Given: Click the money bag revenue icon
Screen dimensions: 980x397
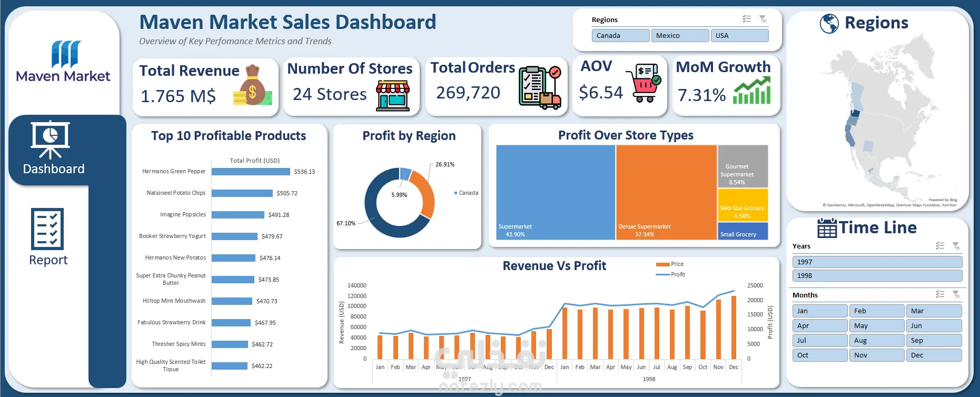Looking at the screenshot, I should [252, 86].
